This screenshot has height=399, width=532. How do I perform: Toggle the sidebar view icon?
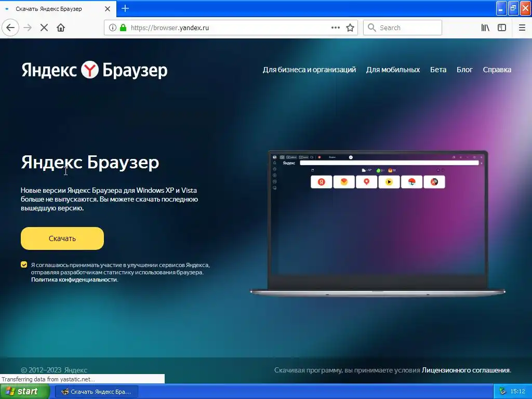coord(502,28)
